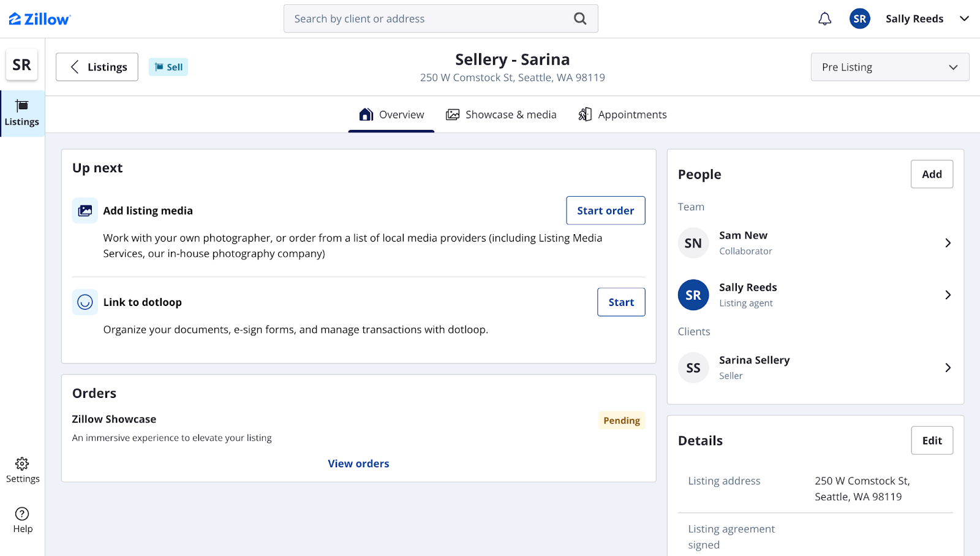The image size is (980, 556).
Task: Click the search magnifier icon
Action: [579, 18]
